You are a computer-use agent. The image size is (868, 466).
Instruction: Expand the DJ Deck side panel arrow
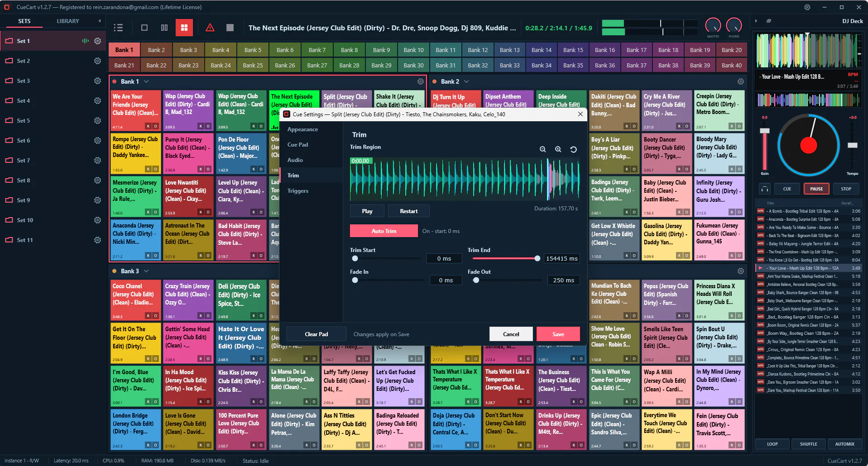756,21
